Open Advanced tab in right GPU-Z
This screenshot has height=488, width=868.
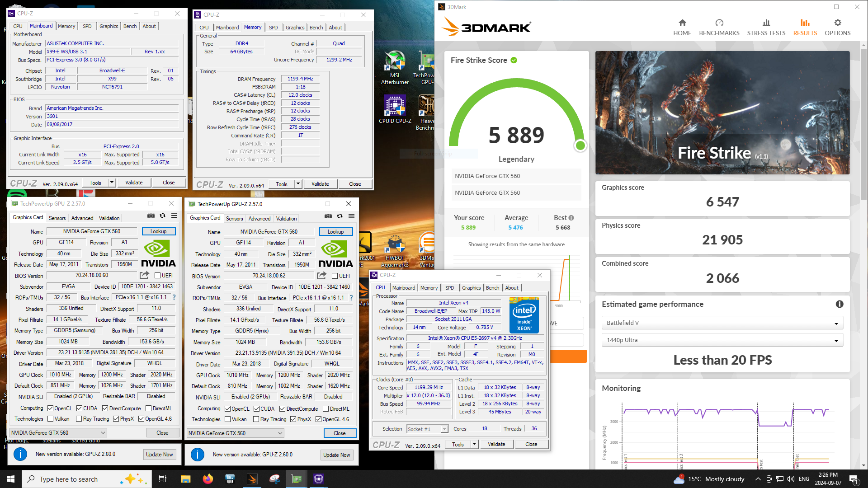point(259,218)
